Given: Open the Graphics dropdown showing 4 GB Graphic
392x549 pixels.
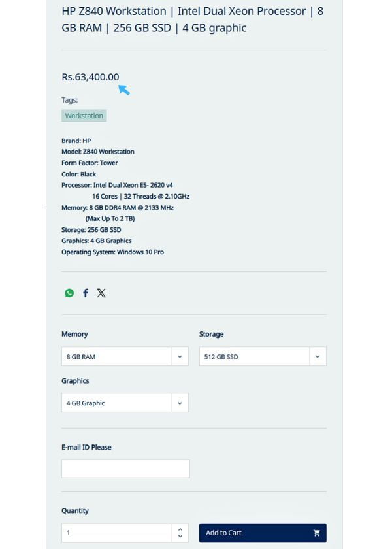Looking at the screenshot, I should [x=125, y=403].
